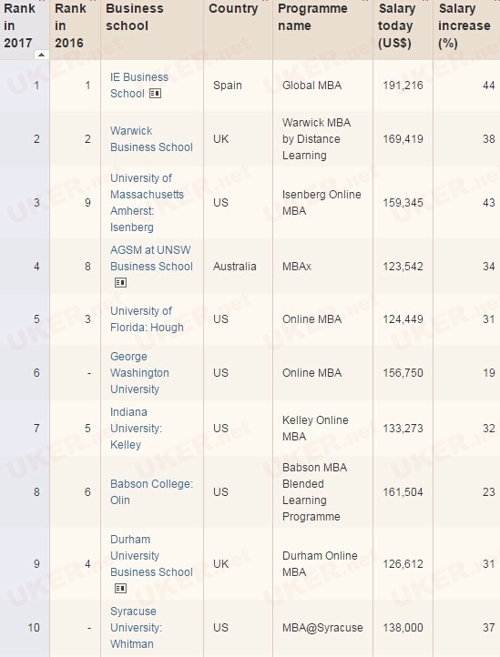The width and height of the screenshot is (500, 657).
Task: Open University of Massachusetts Amherst: Isenberg link
Action: click(x=147, y=202)
